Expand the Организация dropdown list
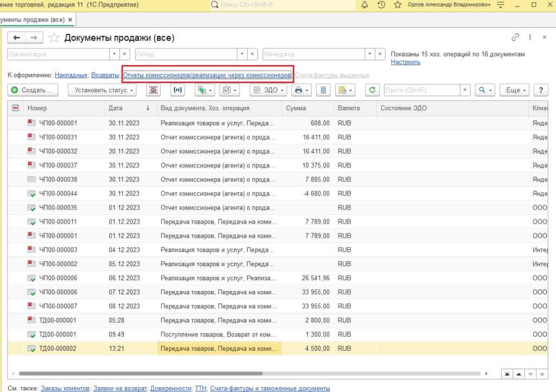Viewport: 556px width, 392px height. tap(114, 54)
